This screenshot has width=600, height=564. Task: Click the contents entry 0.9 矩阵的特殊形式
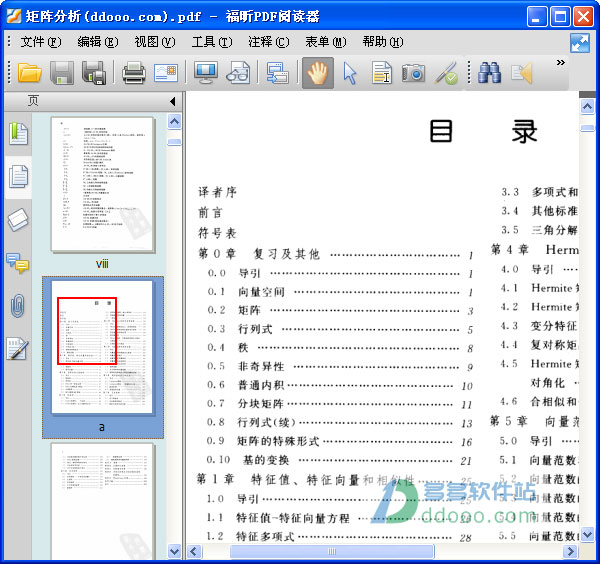tap(340, 441)
